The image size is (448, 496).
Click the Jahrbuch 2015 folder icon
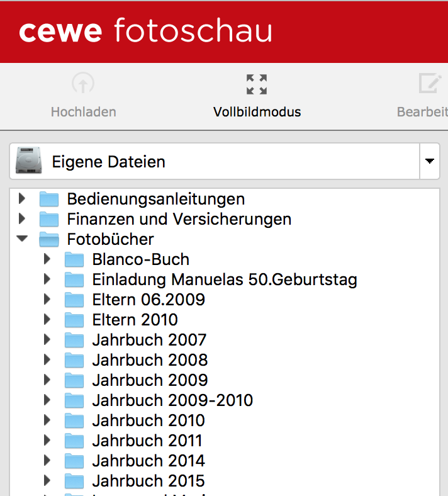coord(74,482)
